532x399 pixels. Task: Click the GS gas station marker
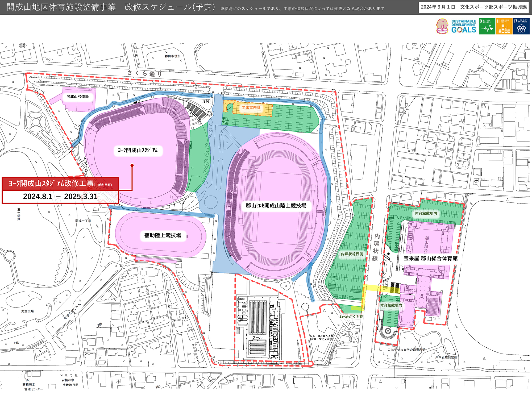[23, 45]
